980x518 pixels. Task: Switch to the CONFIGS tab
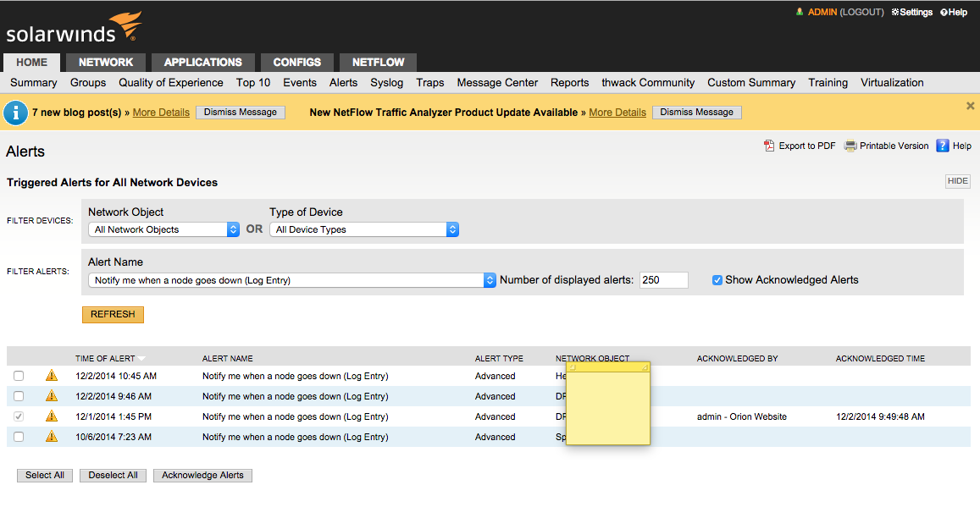pos(296,62)
